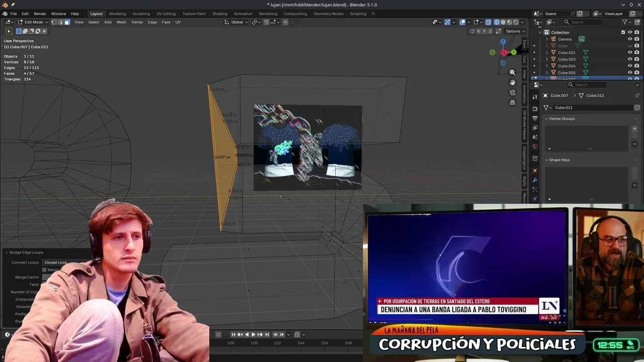The image size is (644, 362).
Task: Switch to the UV Editing workspace tab
Action: [x=166, y=14]
